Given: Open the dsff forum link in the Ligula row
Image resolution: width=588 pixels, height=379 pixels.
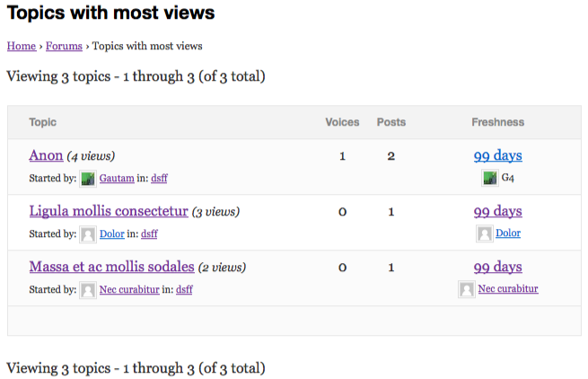Looking at the screenshot, I should [149, 234].
